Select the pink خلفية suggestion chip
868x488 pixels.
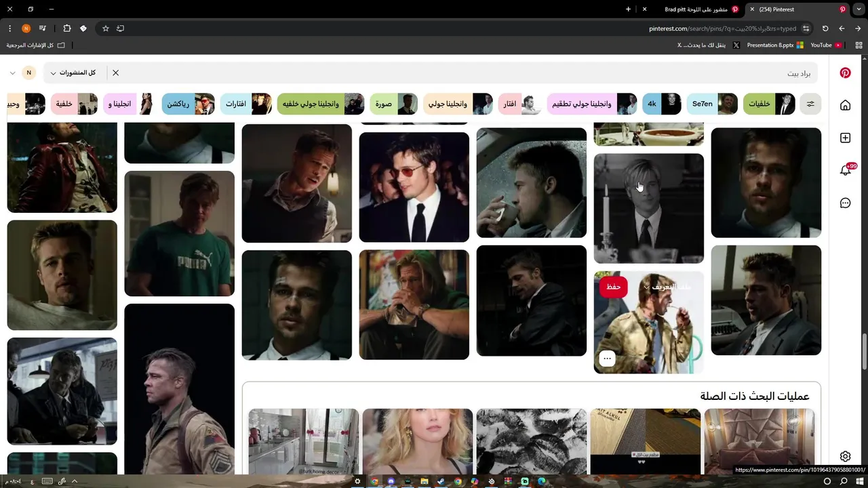coord(75,104)
